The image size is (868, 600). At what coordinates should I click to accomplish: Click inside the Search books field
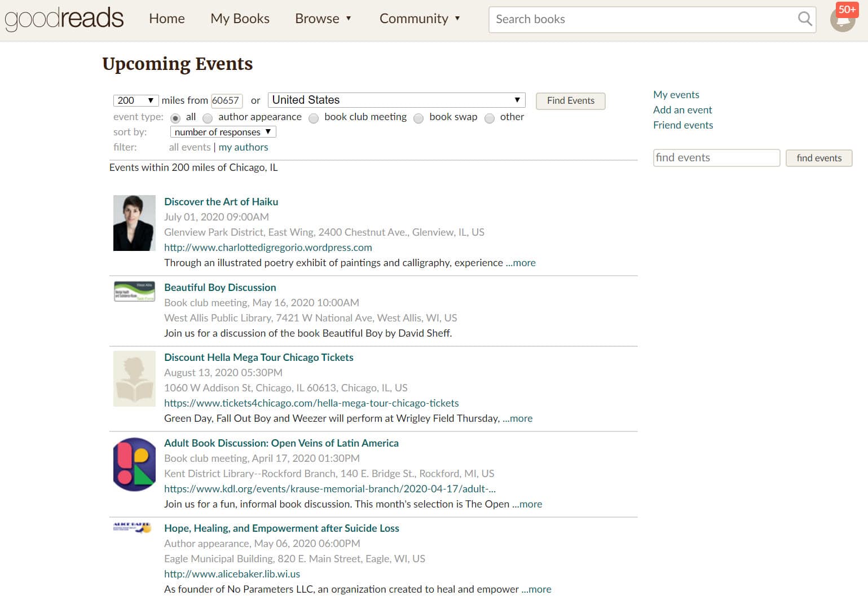620,19
